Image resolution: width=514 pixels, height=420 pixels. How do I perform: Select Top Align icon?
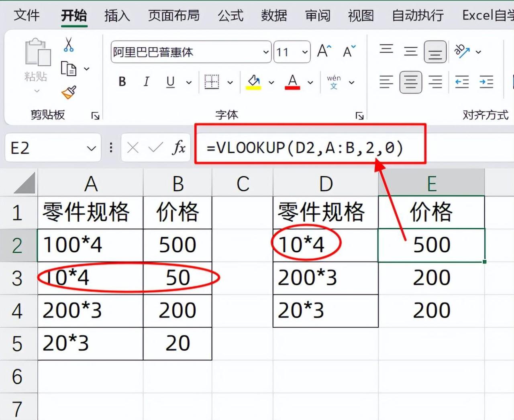[x=386, y=50]
